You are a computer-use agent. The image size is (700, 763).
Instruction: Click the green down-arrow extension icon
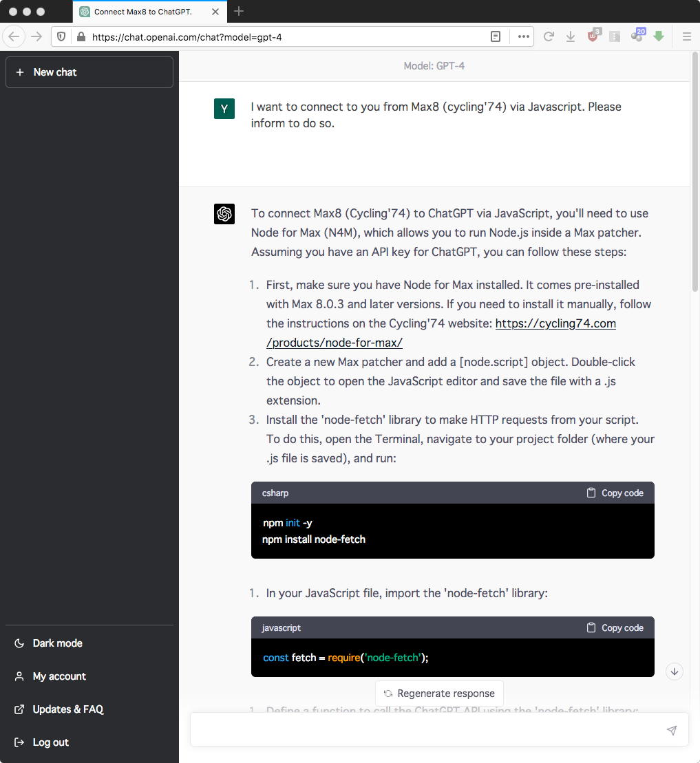coord(659,36)
